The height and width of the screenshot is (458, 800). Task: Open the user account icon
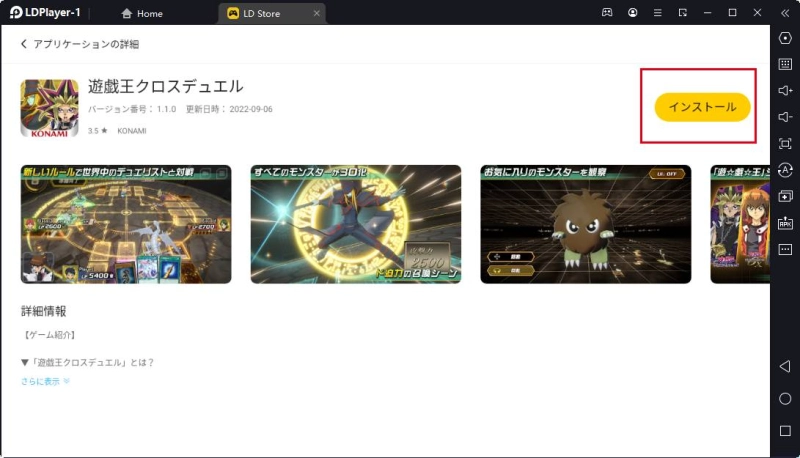(x=632, y=13)
